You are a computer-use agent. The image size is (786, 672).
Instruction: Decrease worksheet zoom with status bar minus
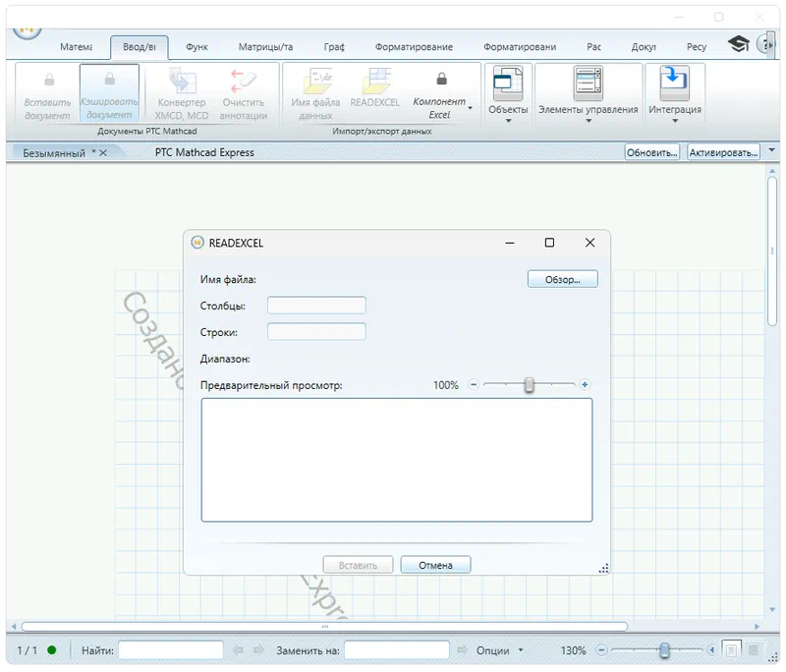pos(601,650)
